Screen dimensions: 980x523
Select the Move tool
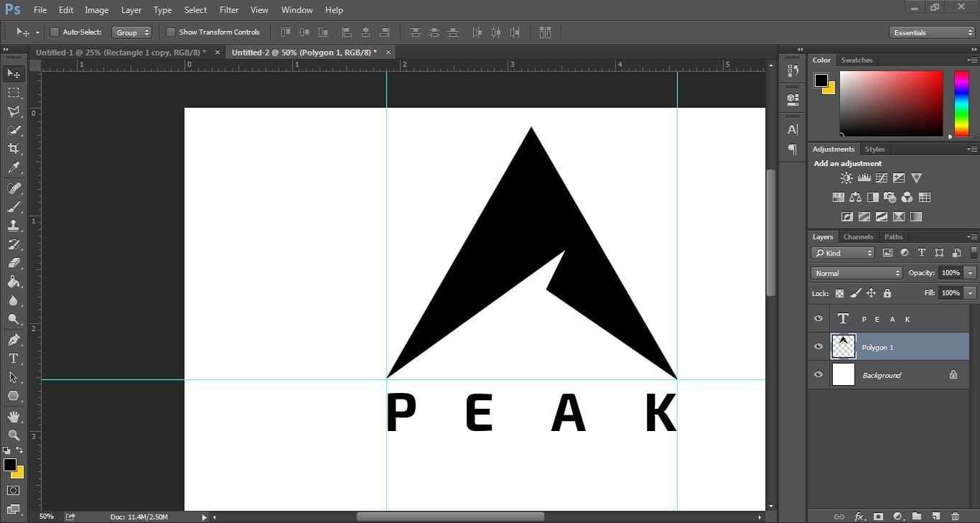click(x=13, y=73)
